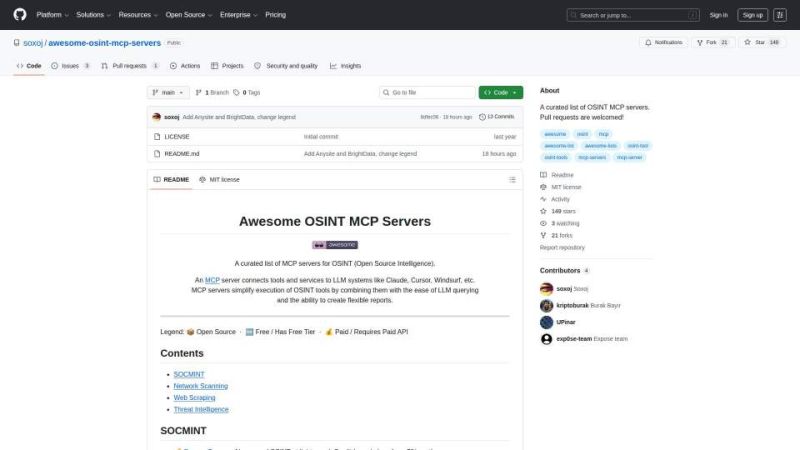Screen dimensions: 800x450
Task: Jump to SOCMINT contents link
Action: click(189, 374)
